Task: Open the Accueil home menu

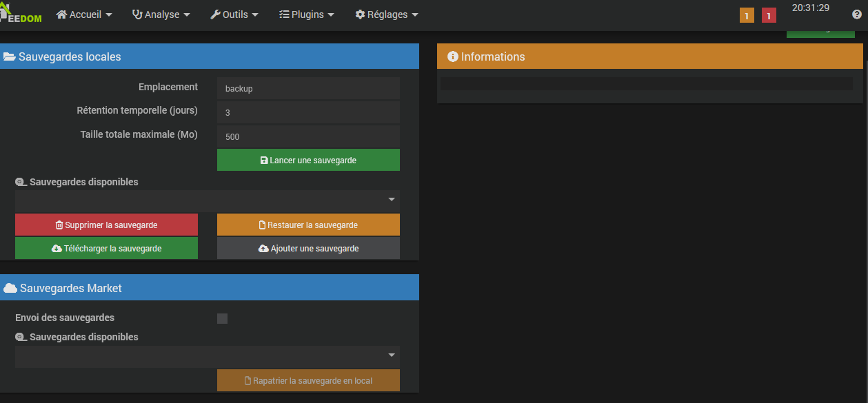Action: point(84,14)
